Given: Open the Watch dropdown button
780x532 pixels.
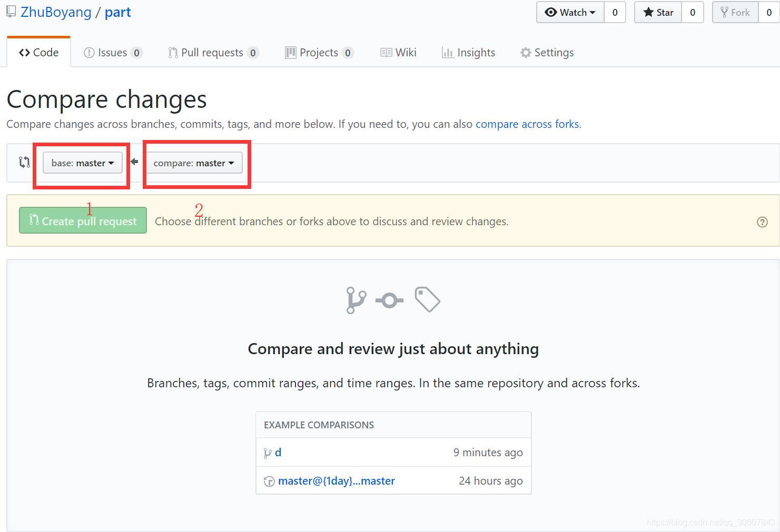Looking at the screenshot, I should point(570,12).
